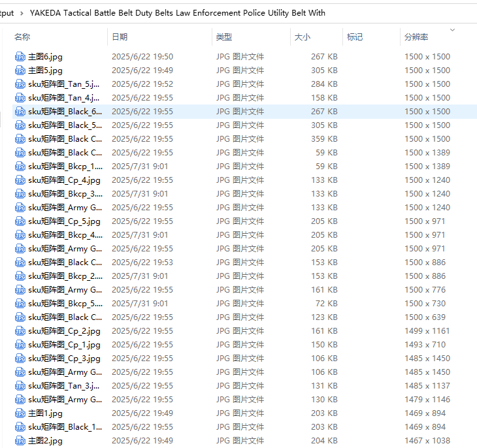Sort by the 分辨率 column header
The image size is (477, 448).
click(x=416, y=37)
